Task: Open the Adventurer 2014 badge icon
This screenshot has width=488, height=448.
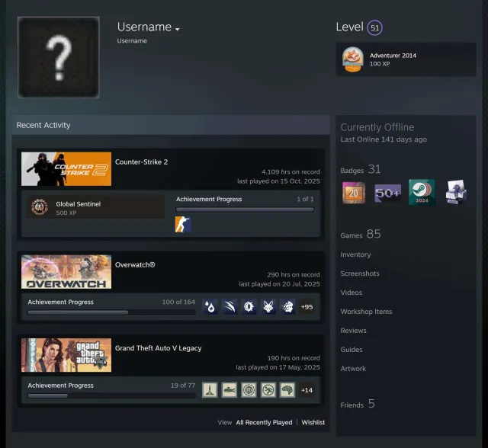Action: (x=353, y=59)
